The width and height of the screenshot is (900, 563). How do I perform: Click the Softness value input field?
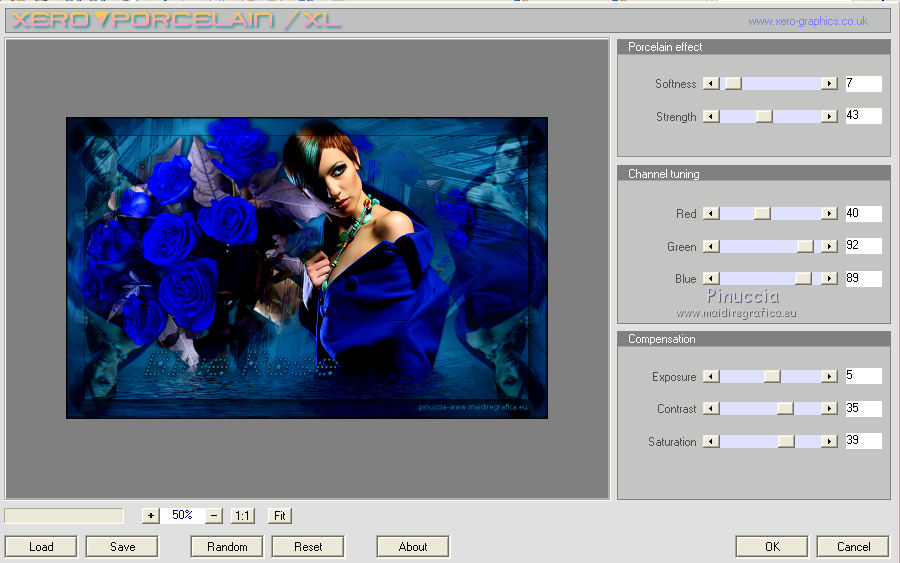pos(863,84)
